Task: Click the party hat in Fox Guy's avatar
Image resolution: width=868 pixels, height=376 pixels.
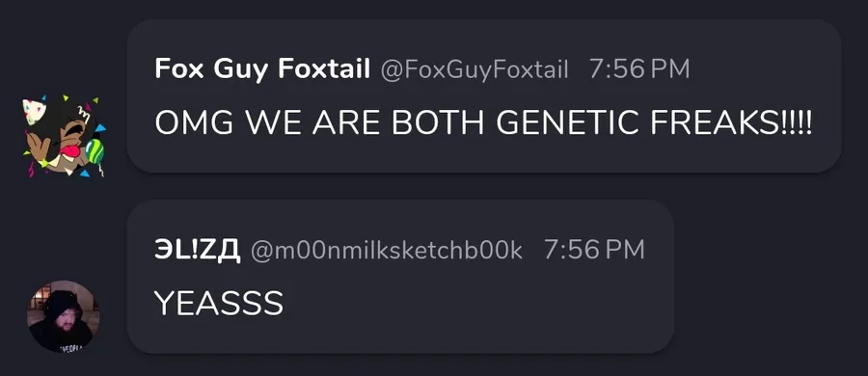Action: 33,111
